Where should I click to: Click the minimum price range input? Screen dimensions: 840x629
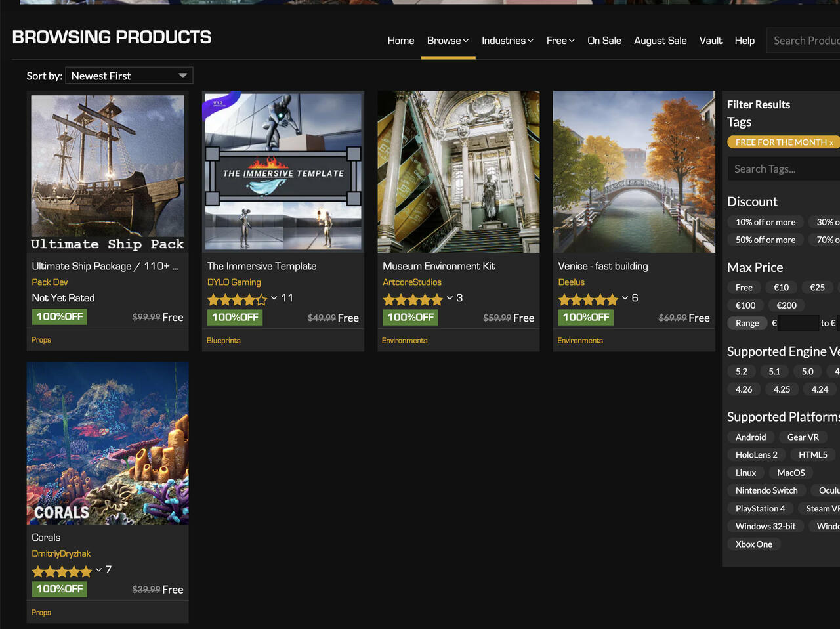[798, 323]
